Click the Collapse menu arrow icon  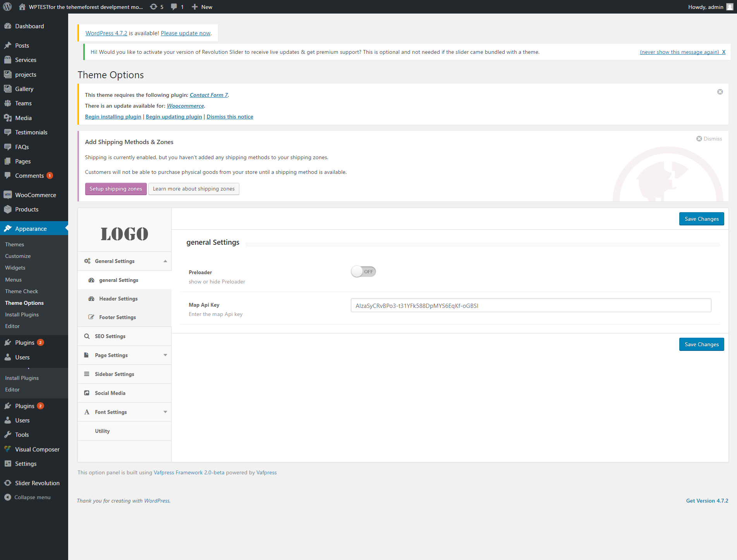(8, 497)
